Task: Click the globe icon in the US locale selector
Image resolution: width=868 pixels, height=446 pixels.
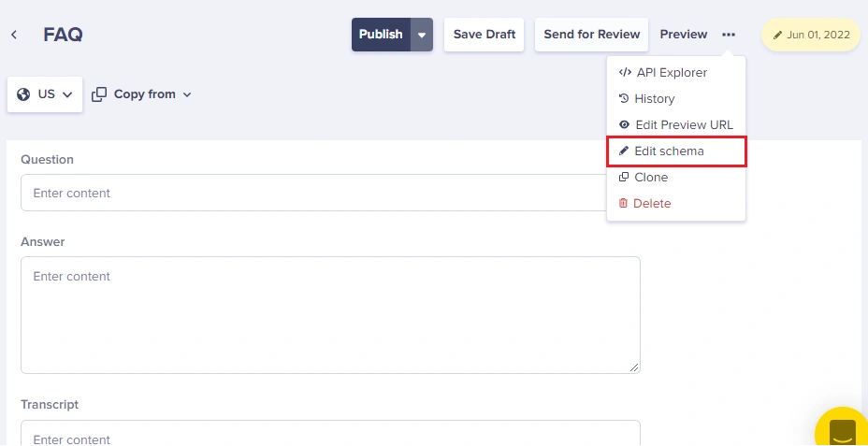Action: (23, 94)
